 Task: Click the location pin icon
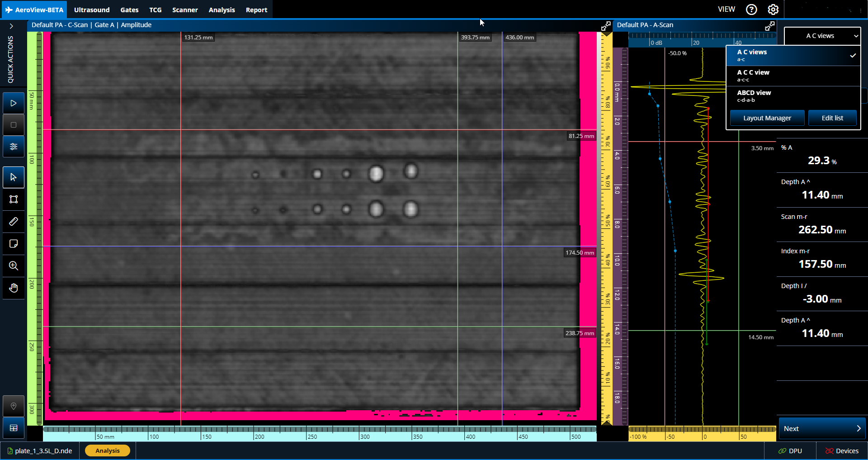[14, 406]
